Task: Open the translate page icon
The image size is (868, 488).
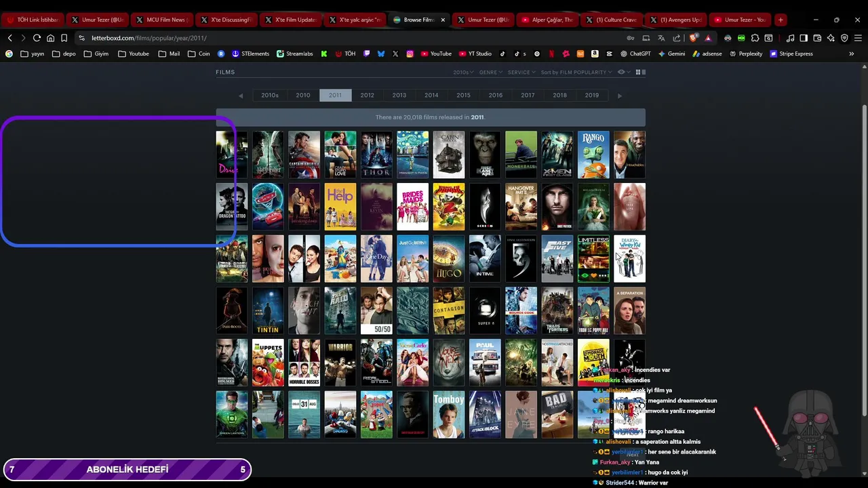Action: click(661, 38)
